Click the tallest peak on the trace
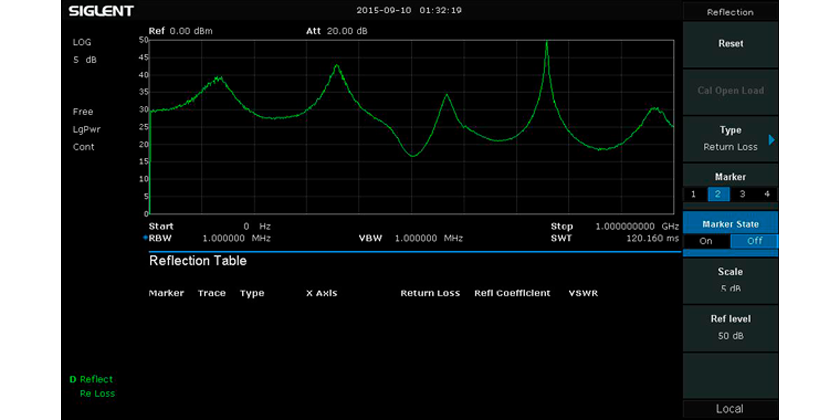The height and width of the screenshot is (420, 840). point(546,44)
